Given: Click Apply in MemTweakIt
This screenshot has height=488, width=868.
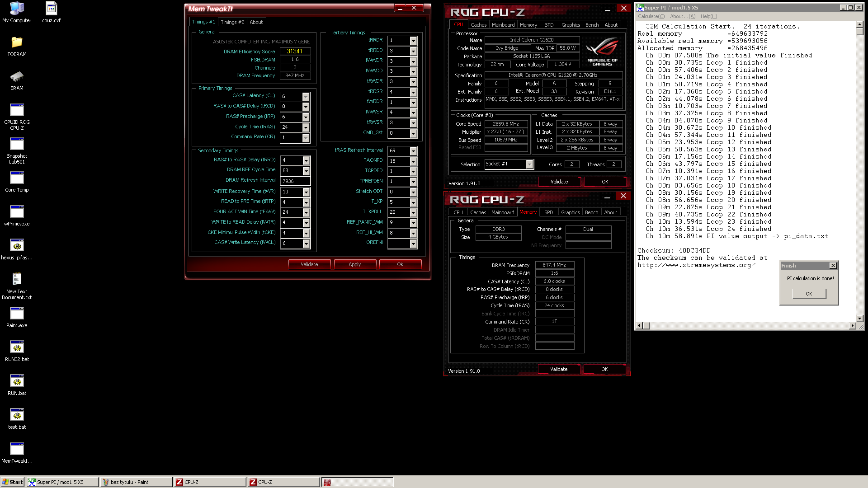Looking at the screenshot, I should point(355,264).
